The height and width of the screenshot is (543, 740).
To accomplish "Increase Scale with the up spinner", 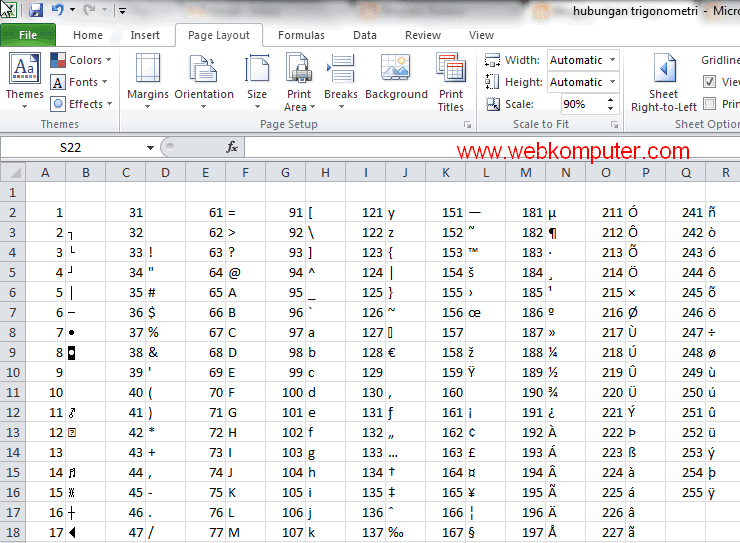I will tap(610, 100).
